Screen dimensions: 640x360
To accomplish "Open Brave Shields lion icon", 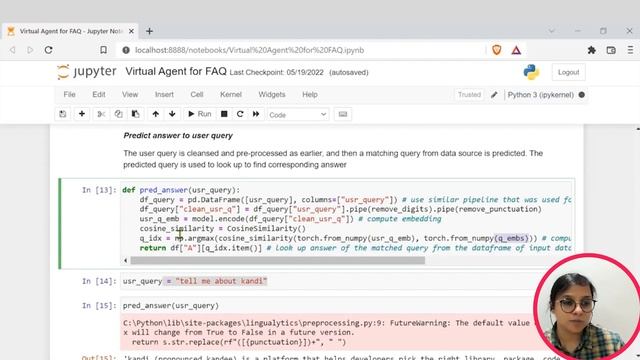I will tap(497, 50).
